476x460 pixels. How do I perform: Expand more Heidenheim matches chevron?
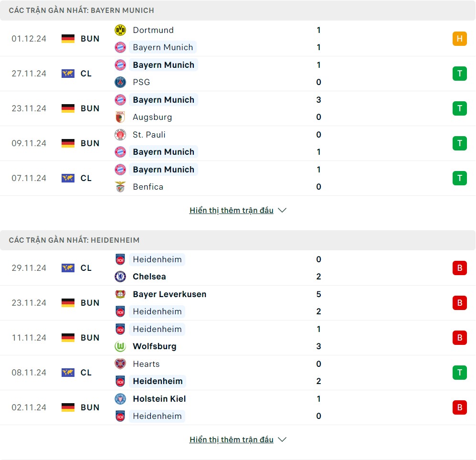[282, 439]
